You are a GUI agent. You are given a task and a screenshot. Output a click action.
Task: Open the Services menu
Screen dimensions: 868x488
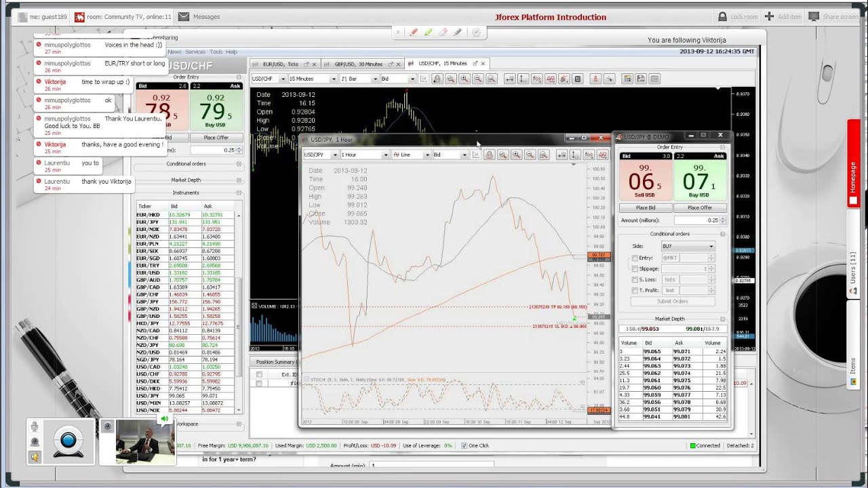coord(195,52)
